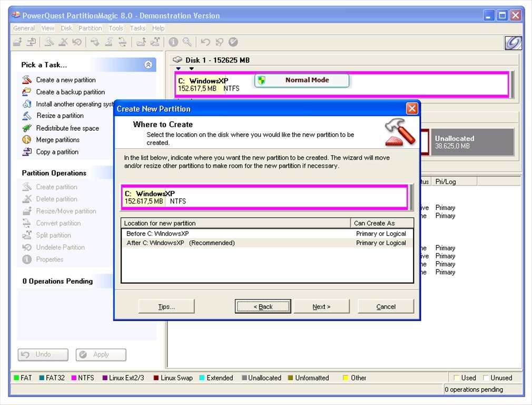Open the Help menu
This screenshot has width=532, height=405.
[x=158, y=28]
